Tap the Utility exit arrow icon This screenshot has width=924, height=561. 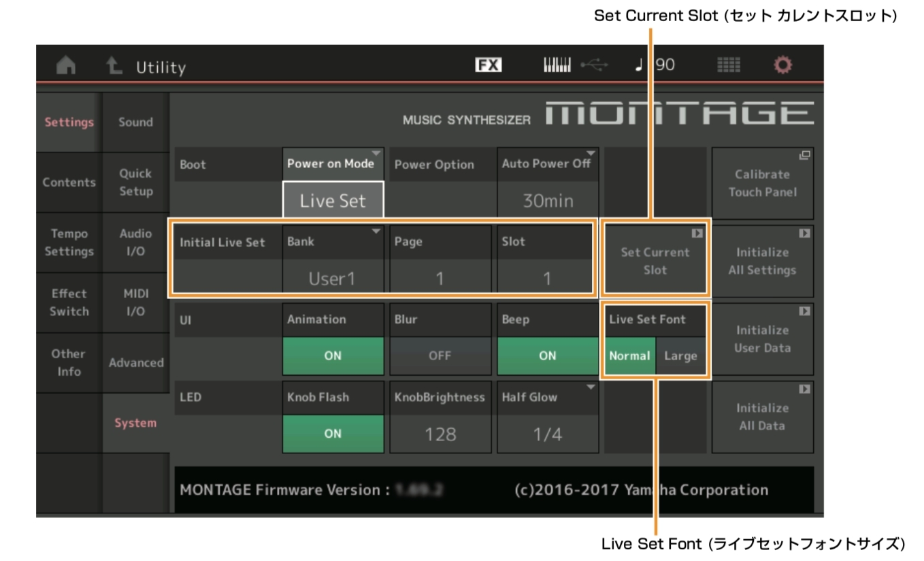pos(113,66)
